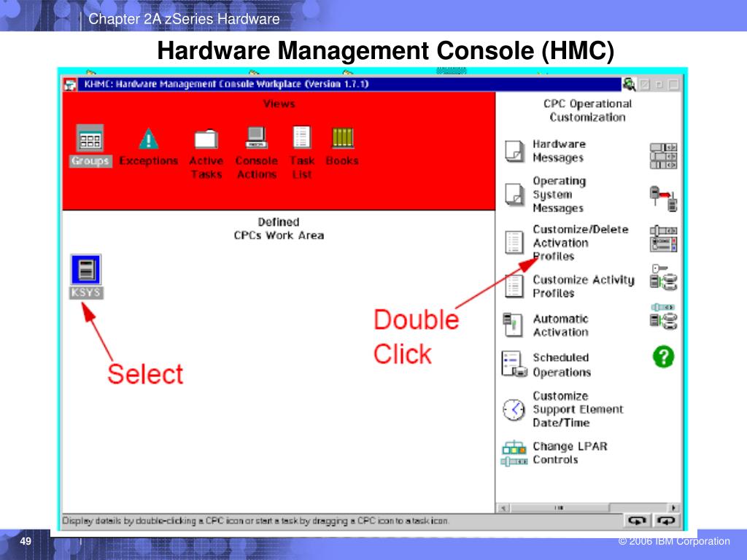Viewport: 747px width, 560px height.
Task: Select the Groups view icon
Action: click(x=90, y=139)
